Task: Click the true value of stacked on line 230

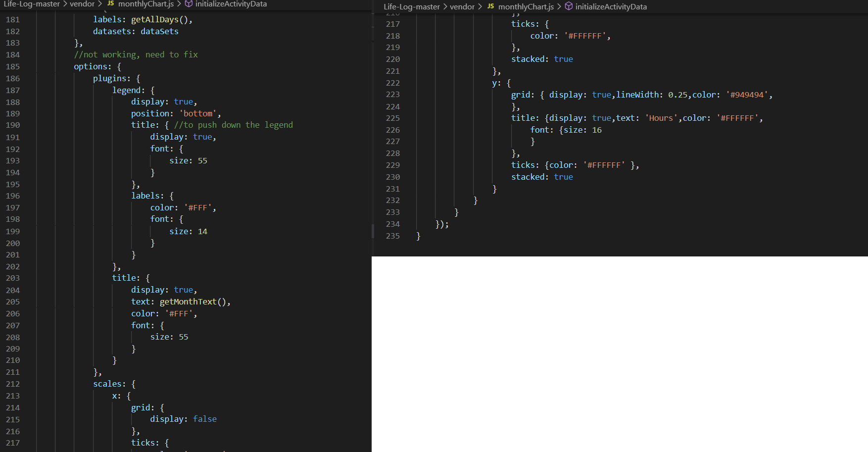Action: coord(564,177)
